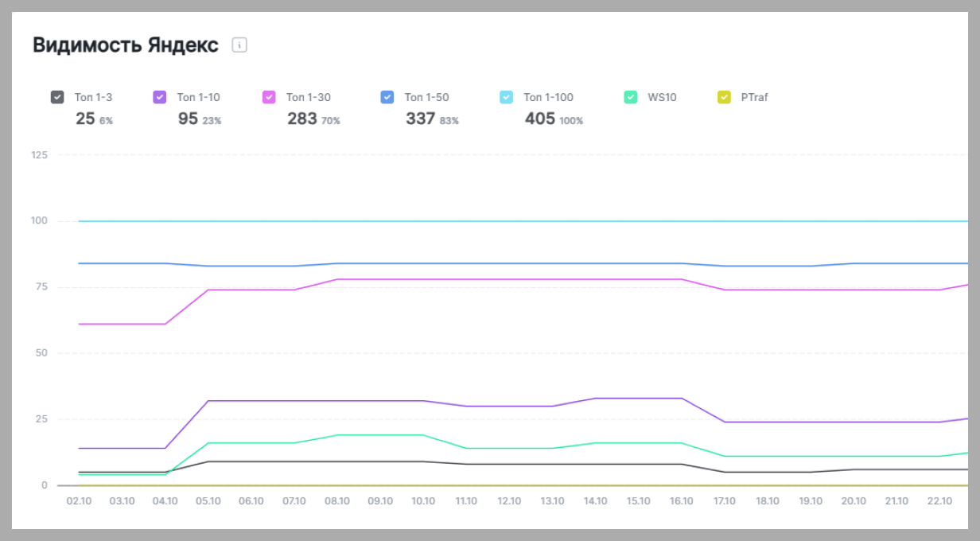Click the 08.10 date on the axis
This screenshot has width=980, height=541.
[x=337, y=501]
